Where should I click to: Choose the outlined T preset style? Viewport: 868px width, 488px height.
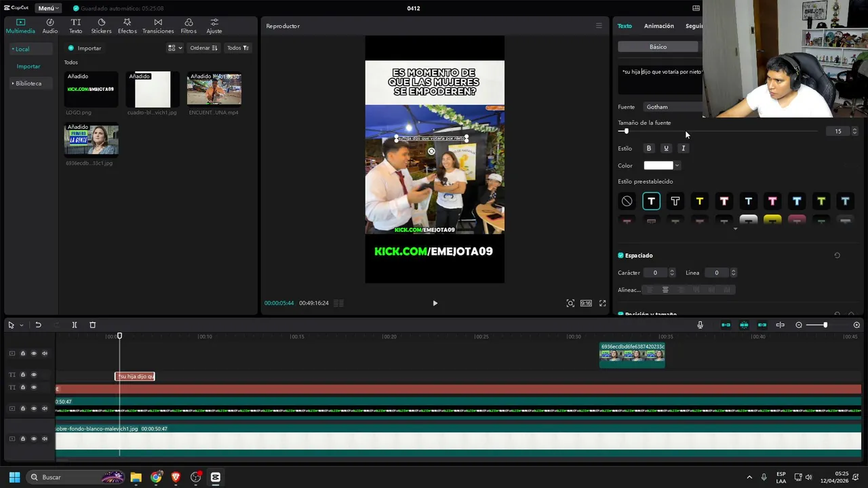(x=675, y=201)
